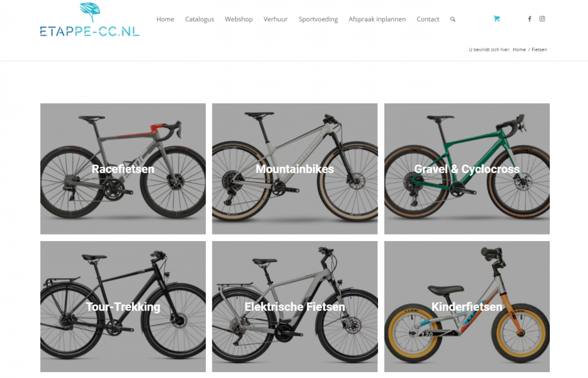Follow the Home breadcrumb link
This screenshot has height=378, width=588.
coord(519,49)
